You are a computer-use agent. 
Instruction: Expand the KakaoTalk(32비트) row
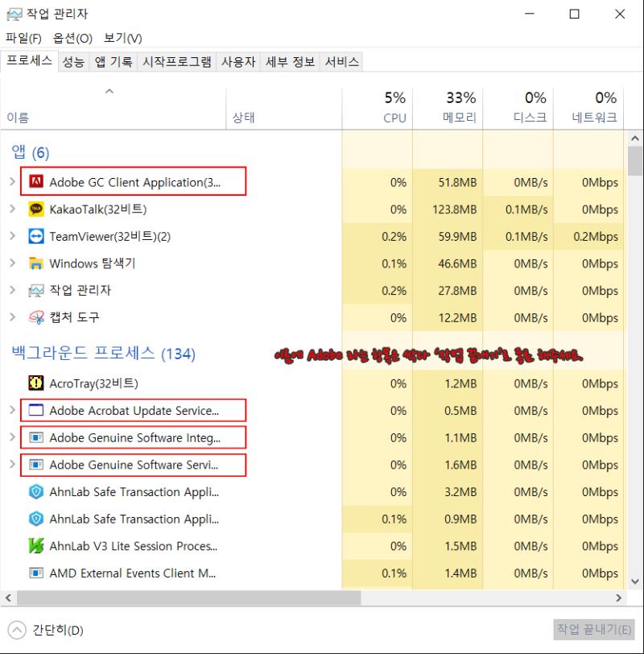(13, 209)
